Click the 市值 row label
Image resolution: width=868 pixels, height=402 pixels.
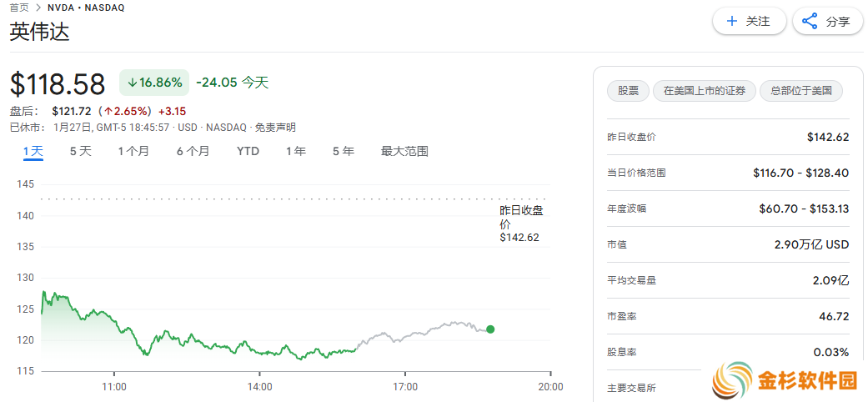click(x=617, y=244)
